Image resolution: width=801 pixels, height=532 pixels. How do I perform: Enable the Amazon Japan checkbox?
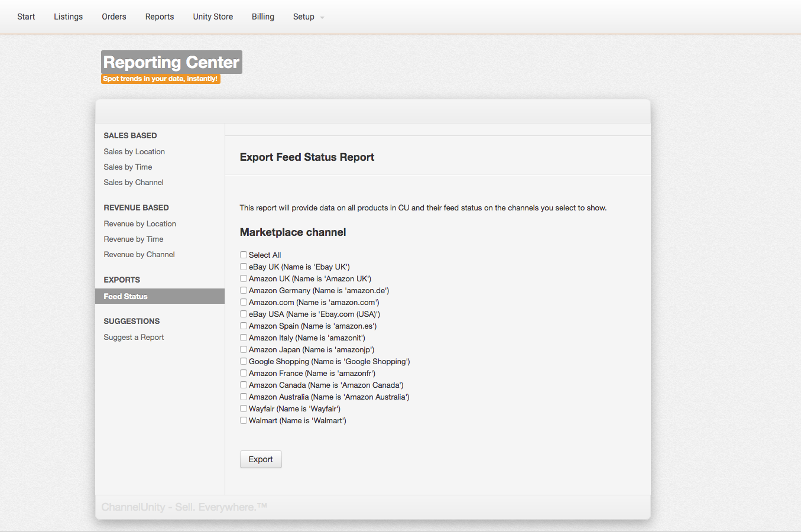tap(244, 349)
